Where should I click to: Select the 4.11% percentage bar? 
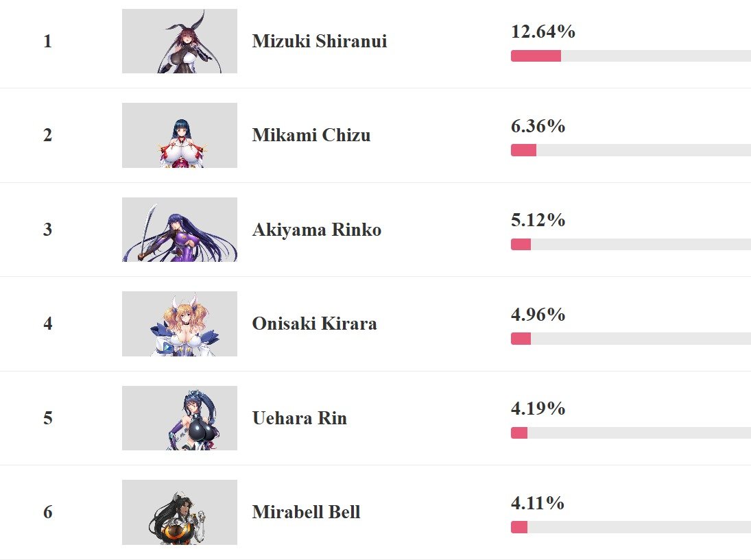pyautogui.click(x=631, y=528)
